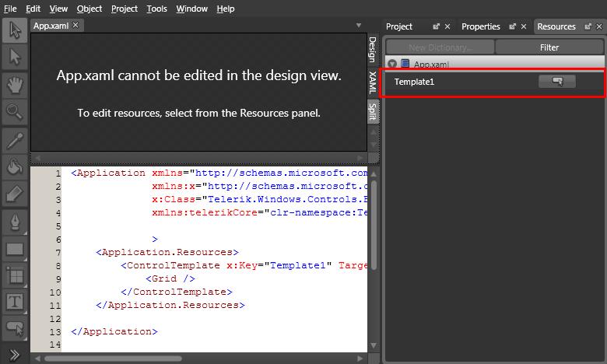
Task: Activate the Pan hand tool
Action: click(15, 85)
